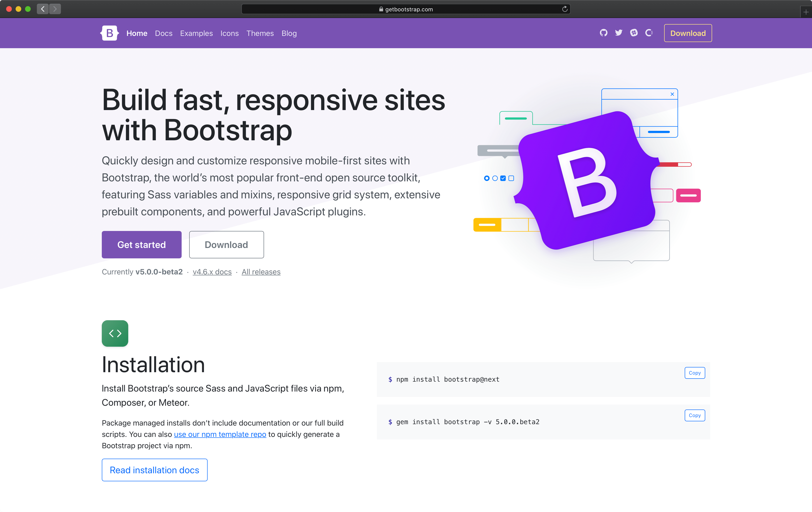Open 'All releases' hyperlink
The height and width of the screenshot is (512, 812).
[261, 272]
